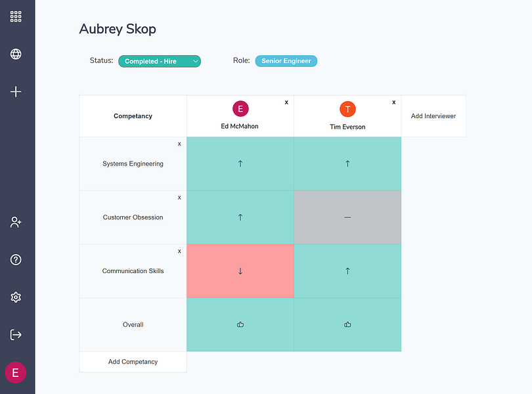Click the Senior Engineer role badge

point(286,61)
